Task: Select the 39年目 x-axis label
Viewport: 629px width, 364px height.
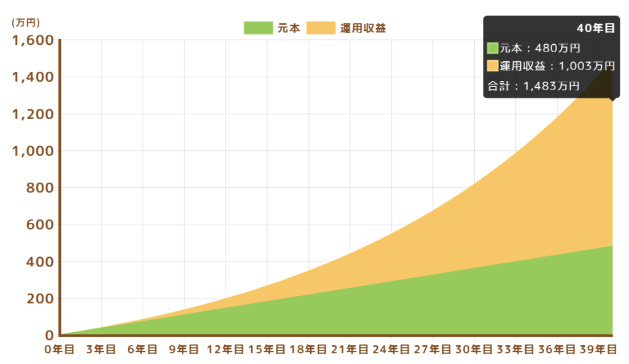Action: click(x=598, y=349)
